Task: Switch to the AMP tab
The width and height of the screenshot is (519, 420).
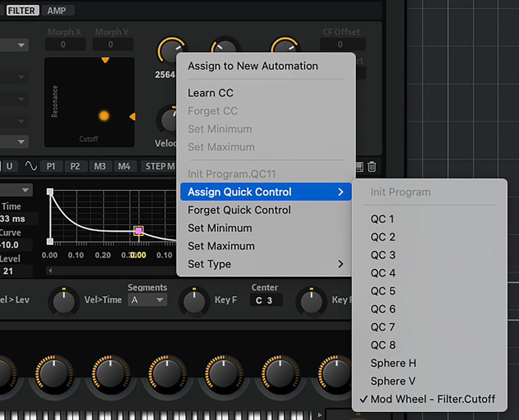Action: point(57,10)
